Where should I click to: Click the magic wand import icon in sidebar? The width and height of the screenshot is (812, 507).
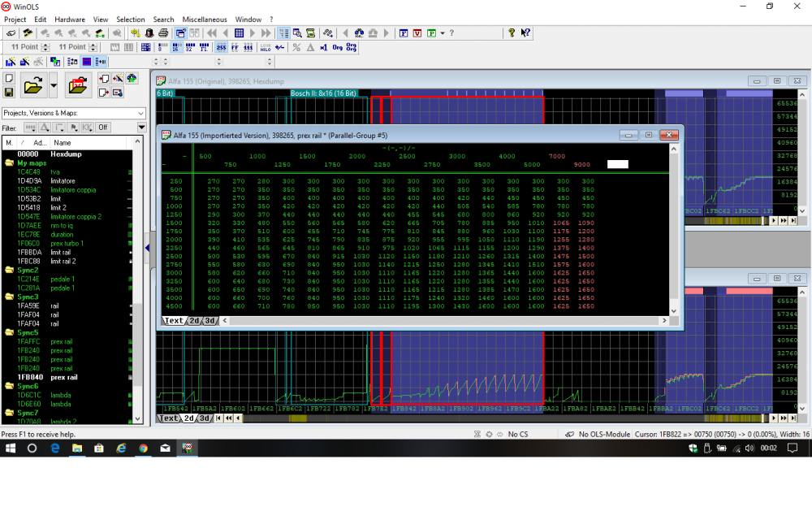coord(118,78)
